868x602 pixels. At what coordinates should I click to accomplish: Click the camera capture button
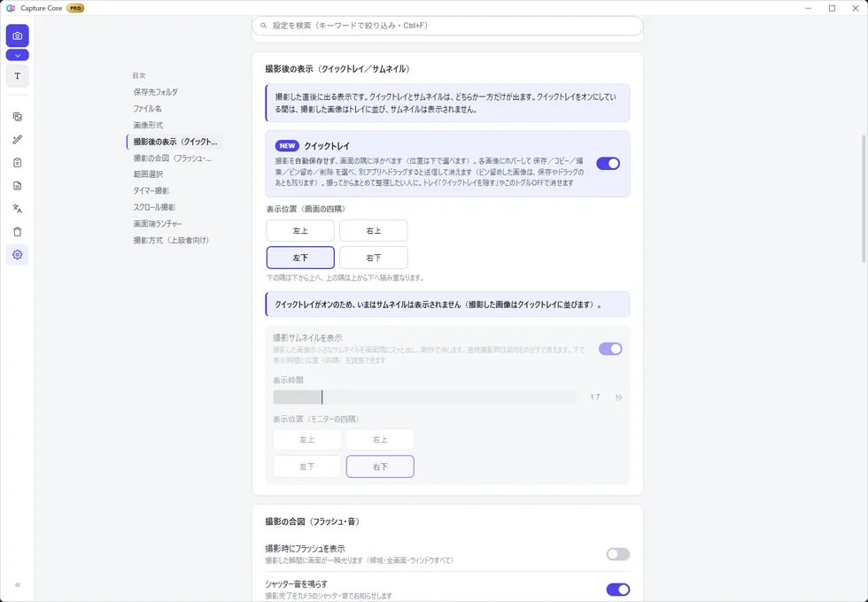pos(17,35)
